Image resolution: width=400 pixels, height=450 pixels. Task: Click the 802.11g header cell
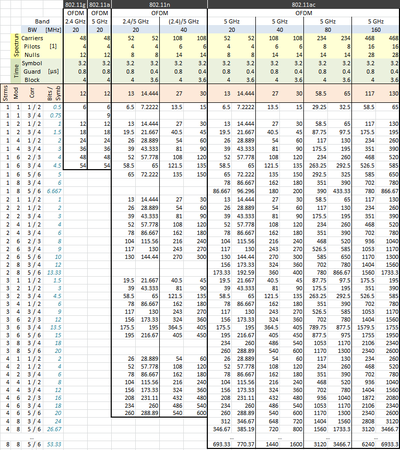[x=75, y=4]
